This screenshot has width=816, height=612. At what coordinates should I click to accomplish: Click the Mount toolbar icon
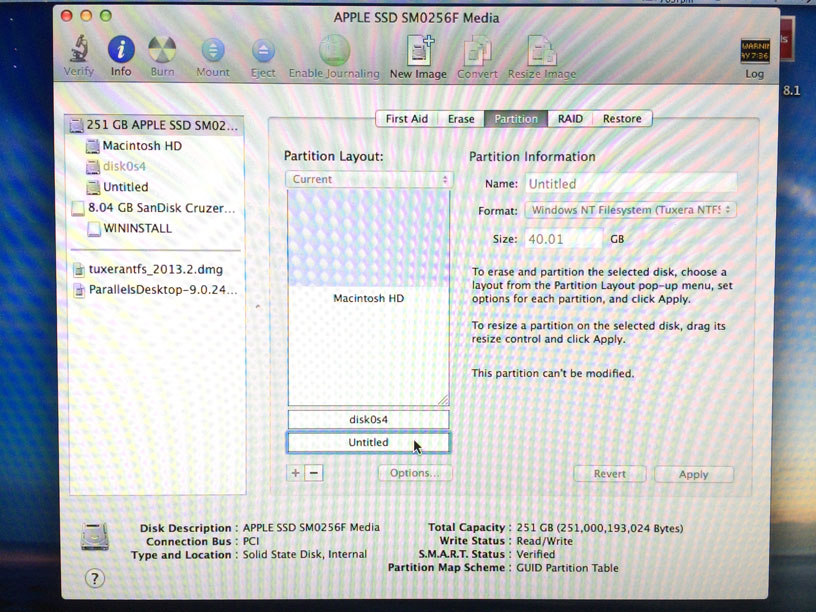click(x=213, y=50)
